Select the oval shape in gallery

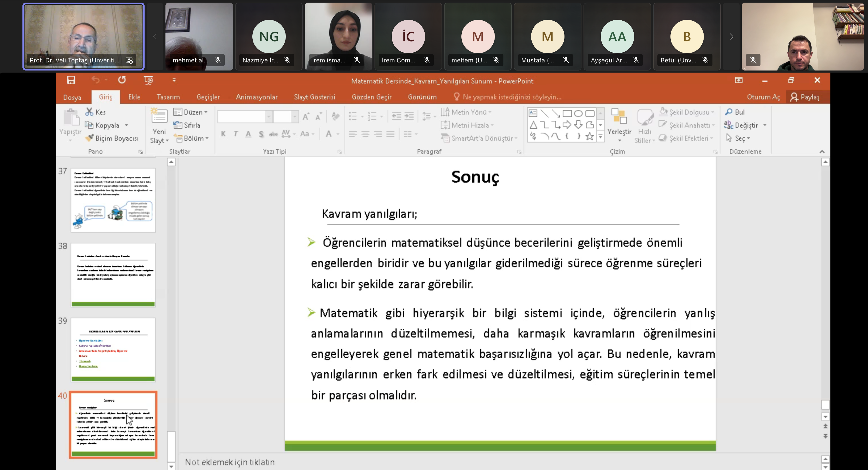click(x=578, y=113)
